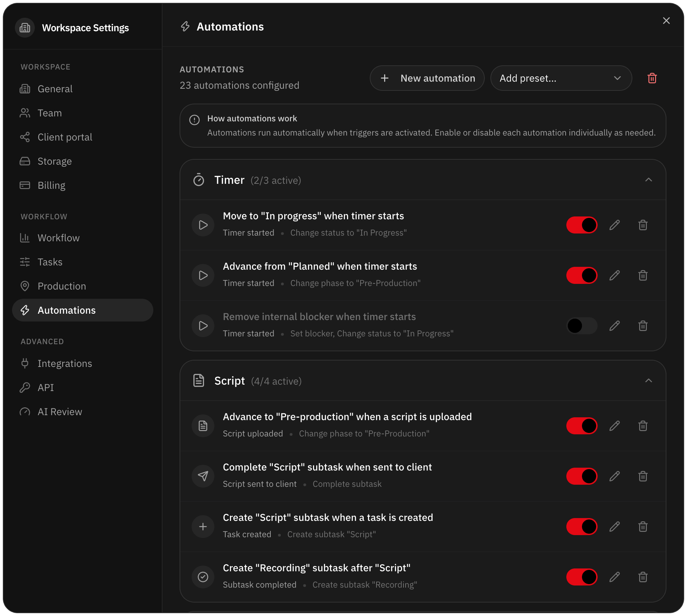Open General workspace settings
Screen dimensions: 687x616
83,89
